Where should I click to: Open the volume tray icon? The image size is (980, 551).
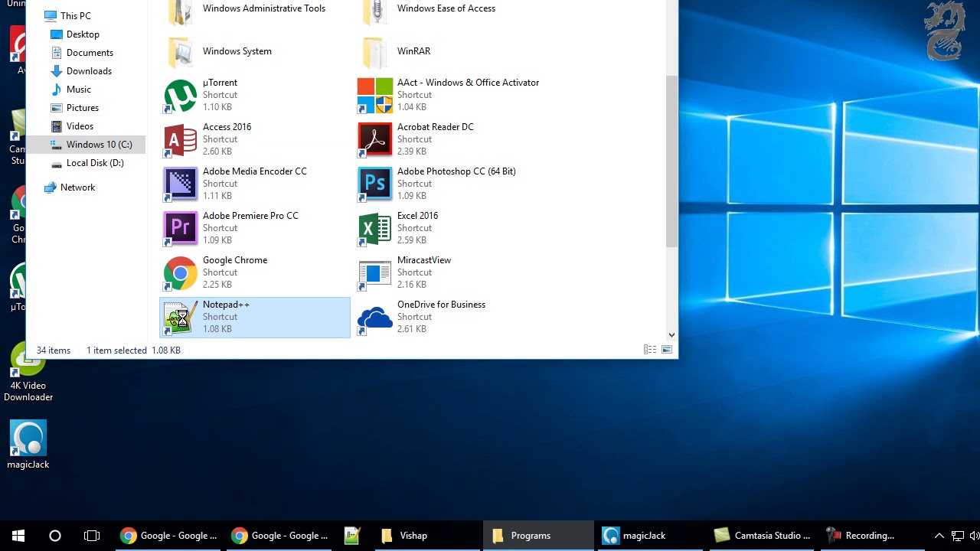[975, 536]
